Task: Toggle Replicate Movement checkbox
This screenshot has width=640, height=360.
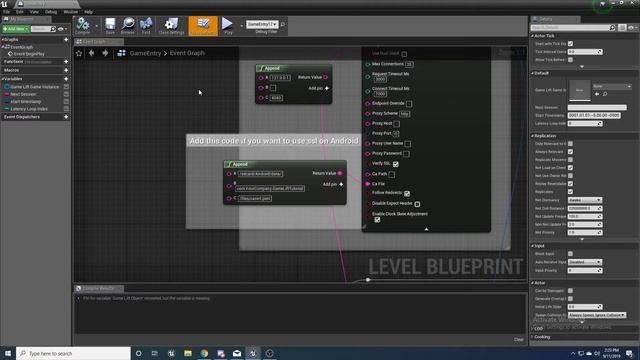Action: point(570,160)
